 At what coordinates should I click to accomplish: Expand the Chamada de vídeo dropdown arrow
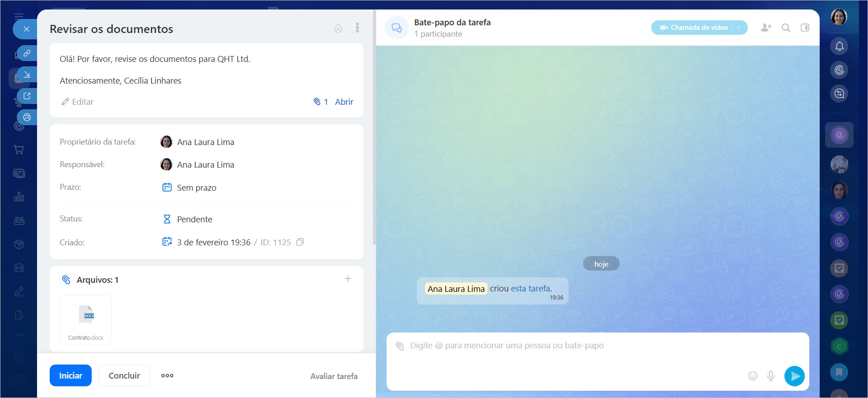click(x=738, y=28)
